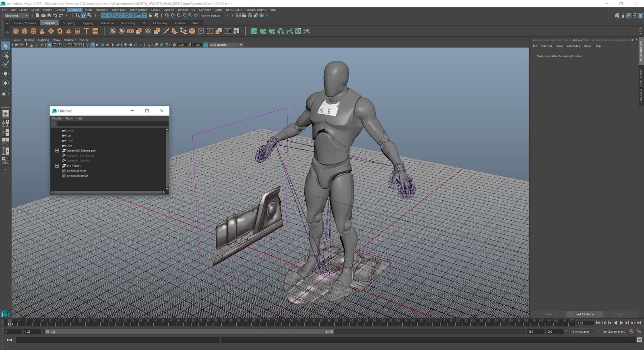
Task: Expand Cube01:SK_Mannequin node in Outliner
Action: click(57, 151)
